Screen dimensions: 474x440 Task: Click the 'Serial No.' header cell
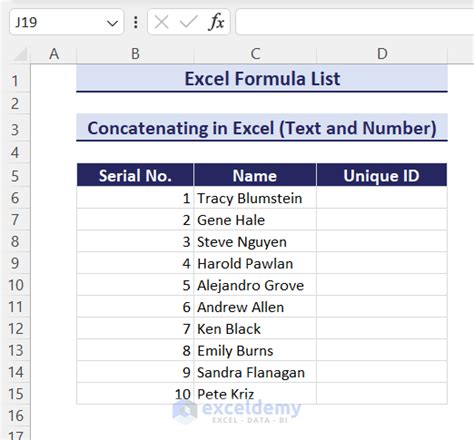(x=135, y=175)
